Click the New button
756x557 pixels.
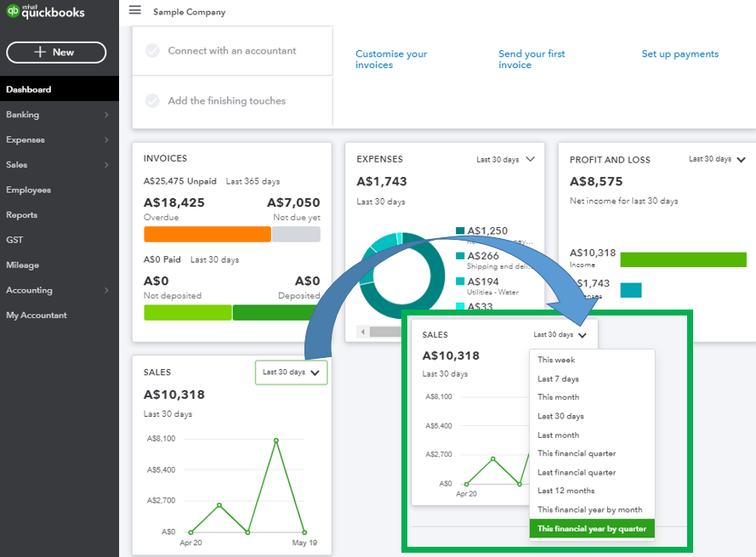[56, 52]
